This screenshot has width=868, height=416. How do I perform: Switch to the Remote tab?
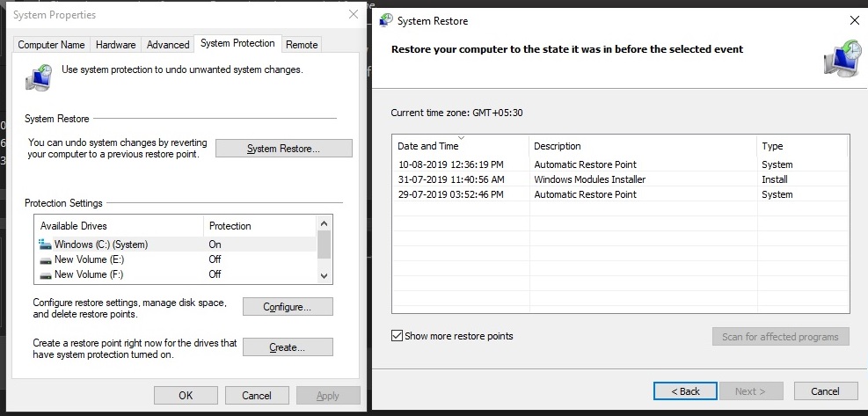pos(302,45)
